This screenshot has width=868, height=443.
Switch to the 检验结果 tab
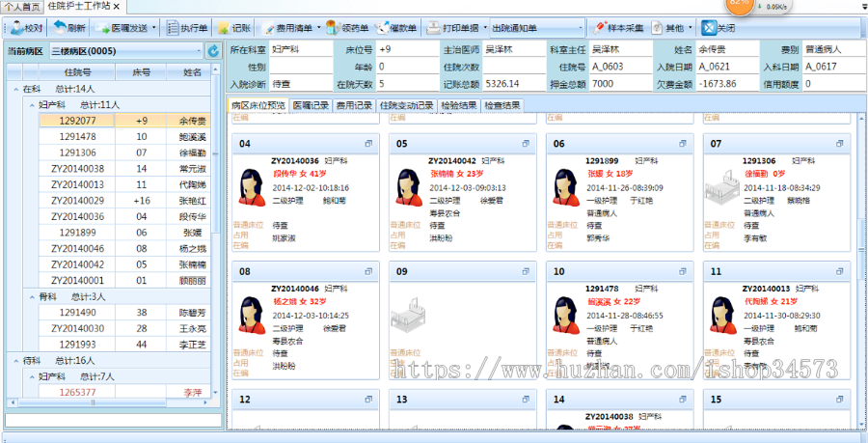[458, 105]
